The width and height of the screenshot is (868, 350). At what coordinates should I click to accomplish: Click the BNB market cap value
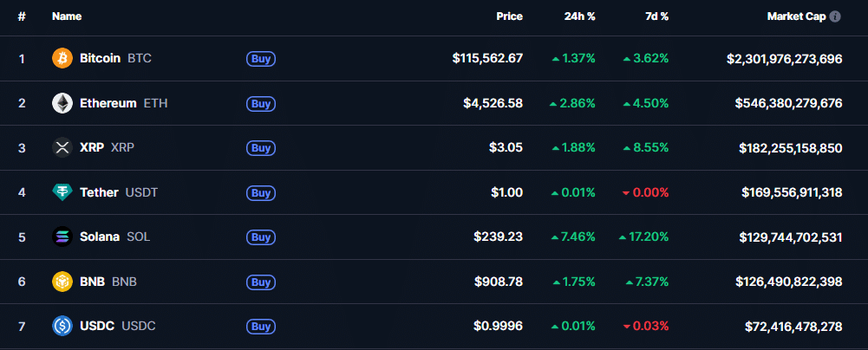tap(789, 282)
